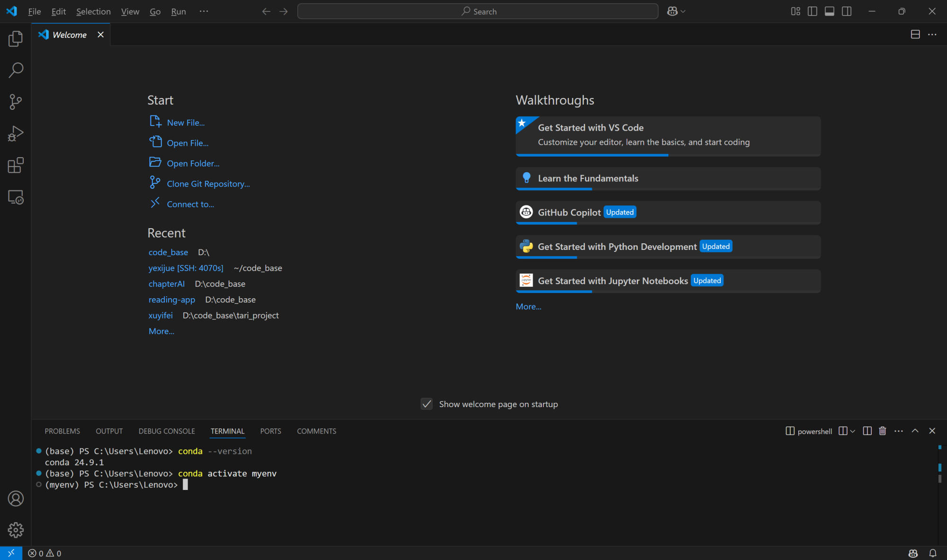Click the remote window status bar icon

click(x=11, y=553)
